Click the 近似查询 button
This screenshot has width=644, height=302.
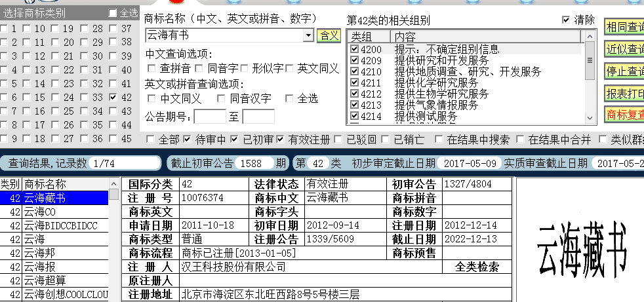point(624,49)
